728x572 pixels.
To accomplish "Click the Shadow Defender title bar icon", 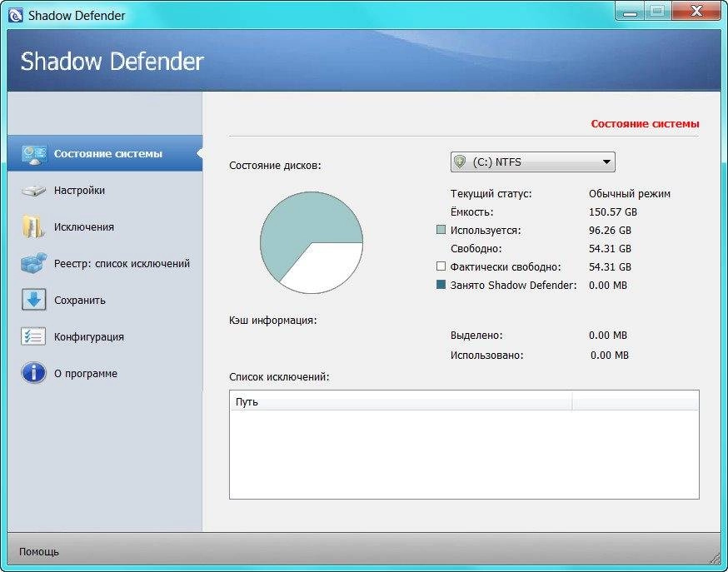I will tap(15, 15).
